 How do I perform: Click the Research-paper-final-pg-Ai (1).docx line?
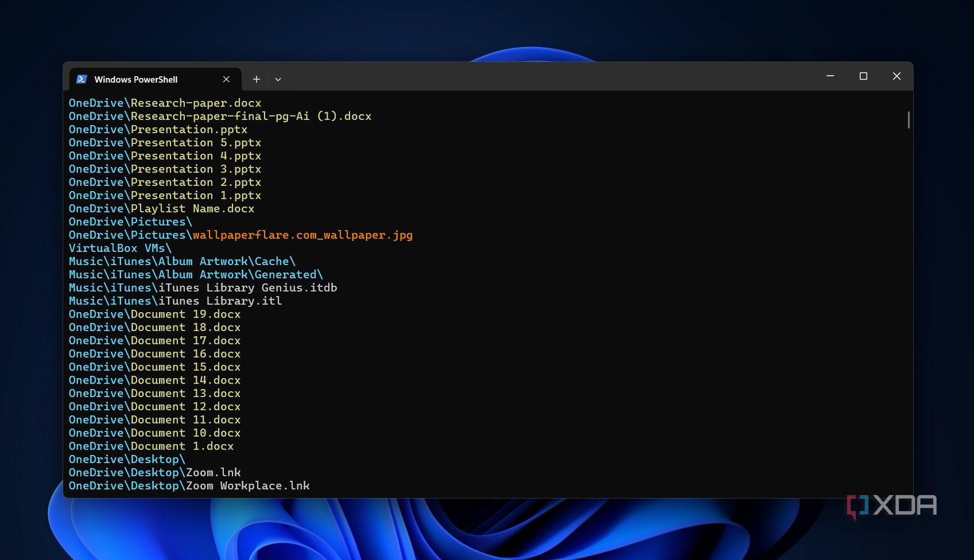[x=220, y=116]
